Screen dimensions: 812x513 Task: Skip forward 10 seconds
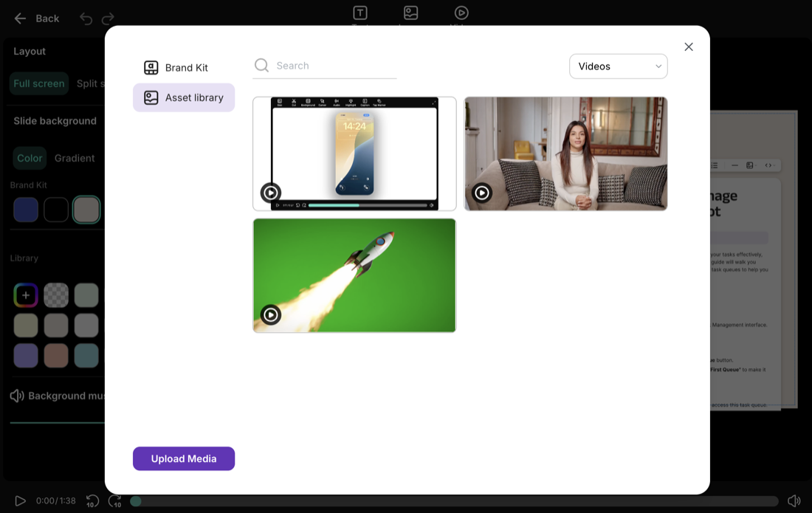tap(114, 501)
